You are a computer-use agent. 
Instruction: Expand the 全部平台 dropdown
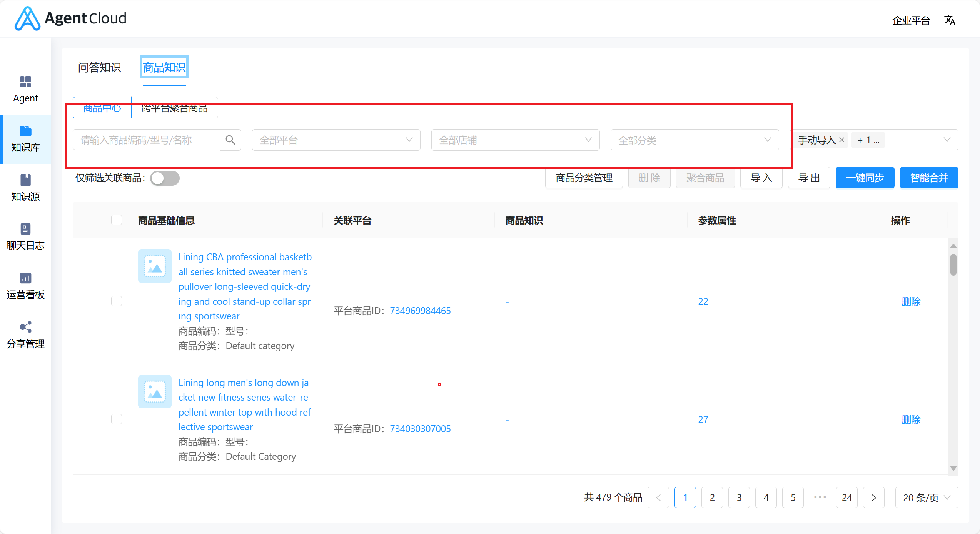coord(336,140)
